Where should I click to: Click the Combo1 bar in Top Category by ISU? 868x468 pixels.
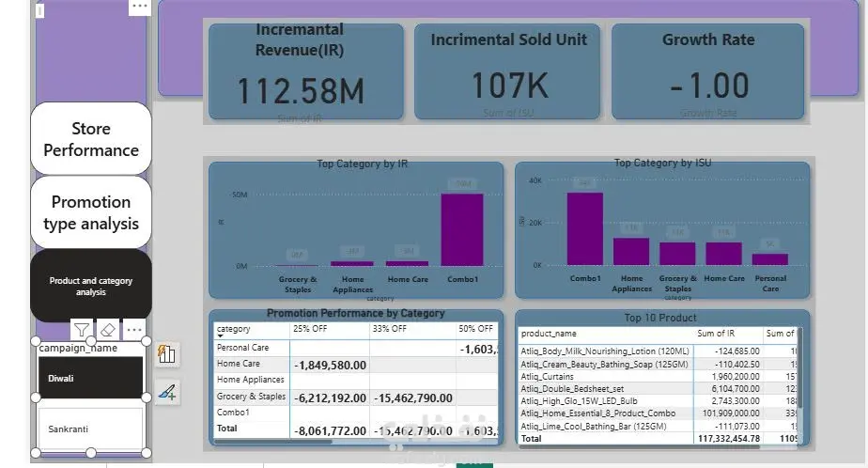pyautogui.click(x=585, y=228)
